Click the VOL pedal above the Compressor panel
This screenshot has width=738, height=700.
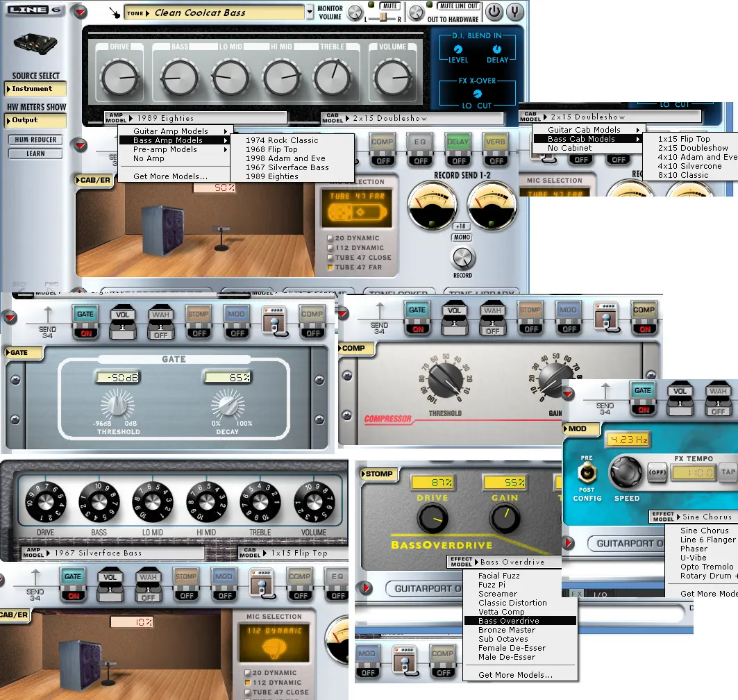click(455, 318)
